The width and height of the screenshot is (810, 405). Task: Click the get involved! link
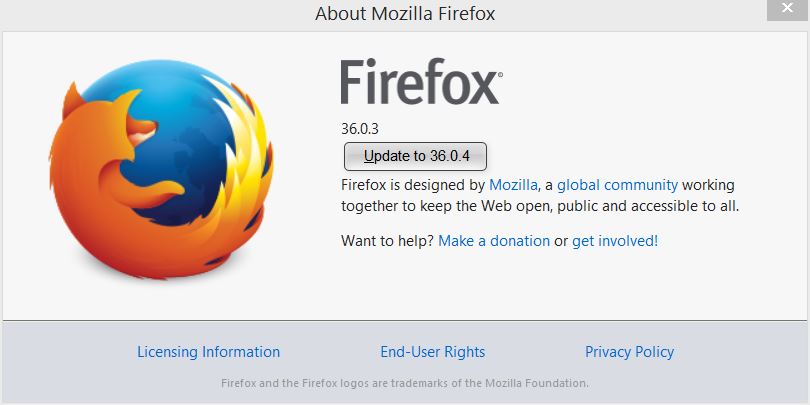pyautogui.click(x=615, y=241)
